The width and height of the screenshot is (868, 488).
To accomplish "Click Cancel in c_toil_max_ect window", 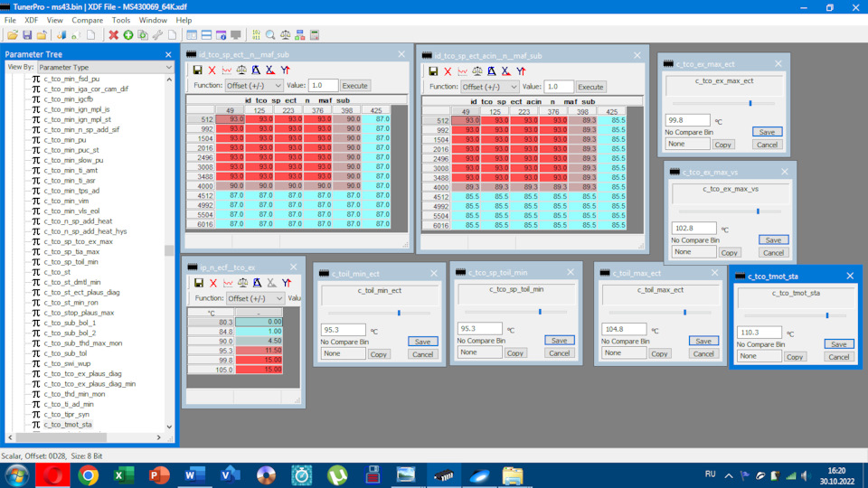I will pos(703,353).
